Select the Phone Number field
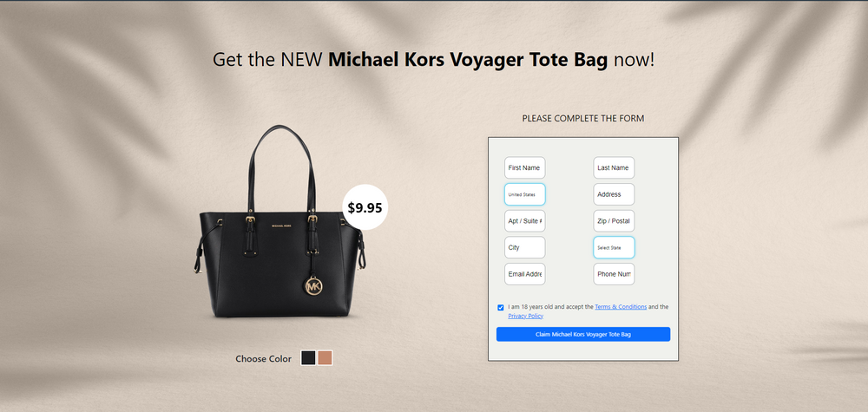 [614, 274]
